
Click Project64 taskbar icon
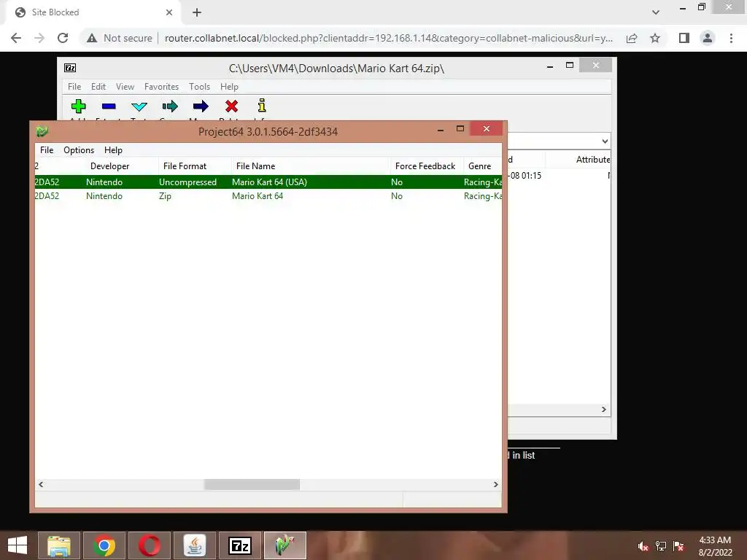pyautogui.click(x=285, y=545)
